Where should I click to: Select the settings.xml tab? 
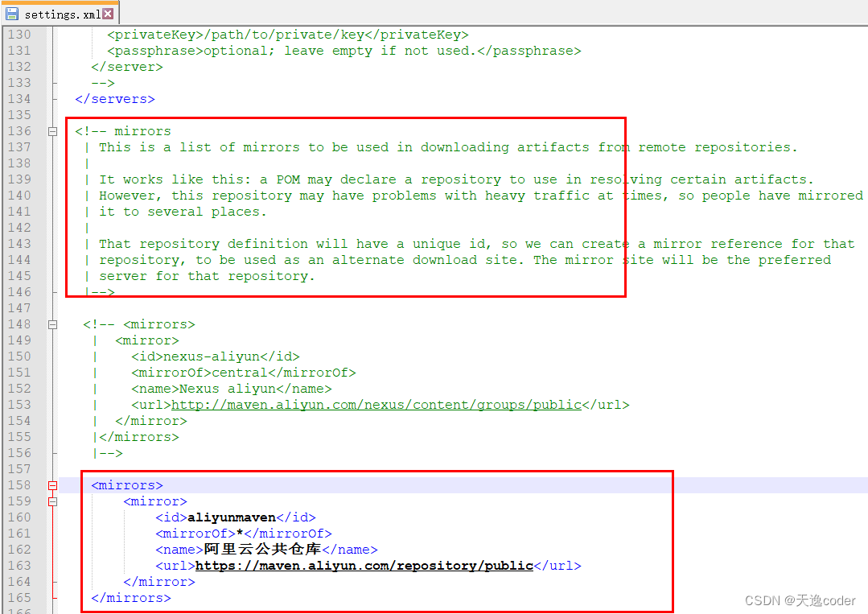pyautogui.click(x=60, y=14)
